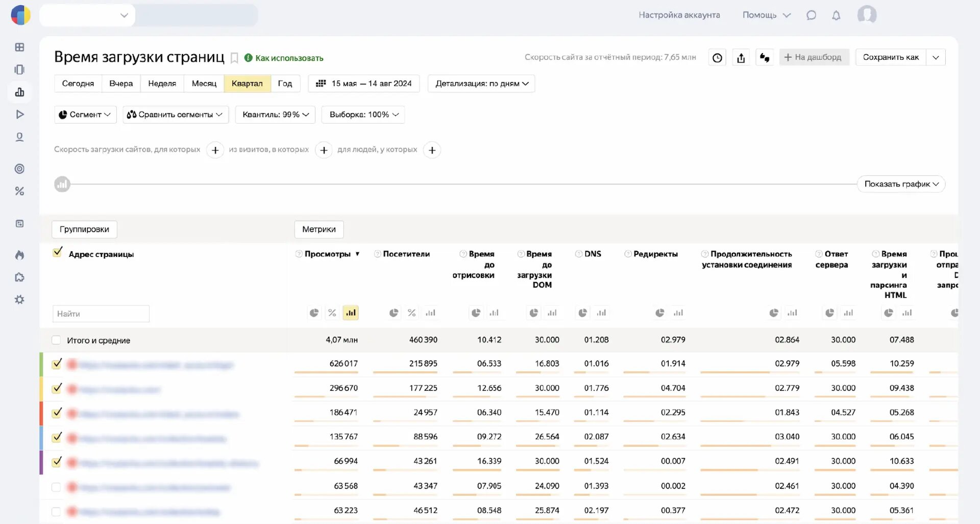Open the Квантиль: 99% dropdown

[x=275, y=114]
